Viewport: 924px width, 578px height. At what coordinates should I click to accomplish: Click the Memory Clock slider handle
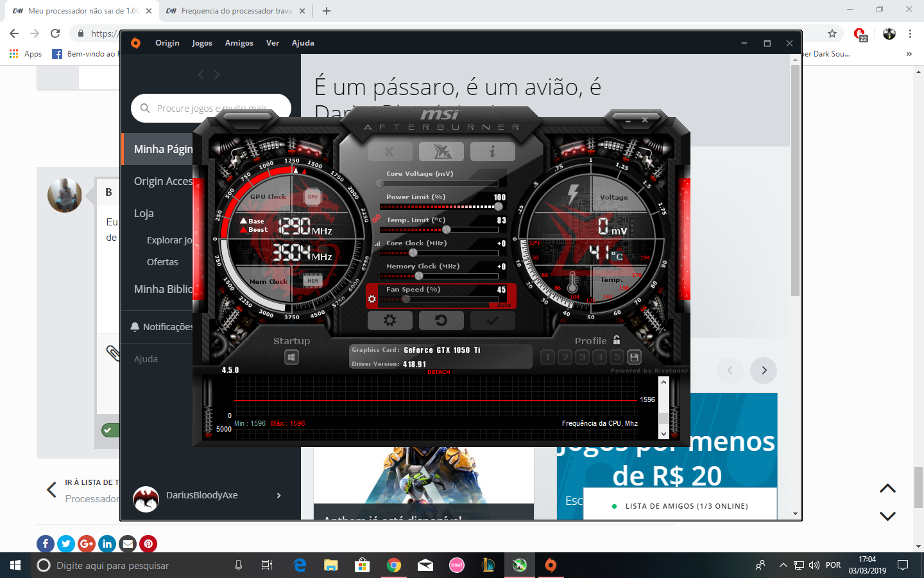tap(419, 276)
